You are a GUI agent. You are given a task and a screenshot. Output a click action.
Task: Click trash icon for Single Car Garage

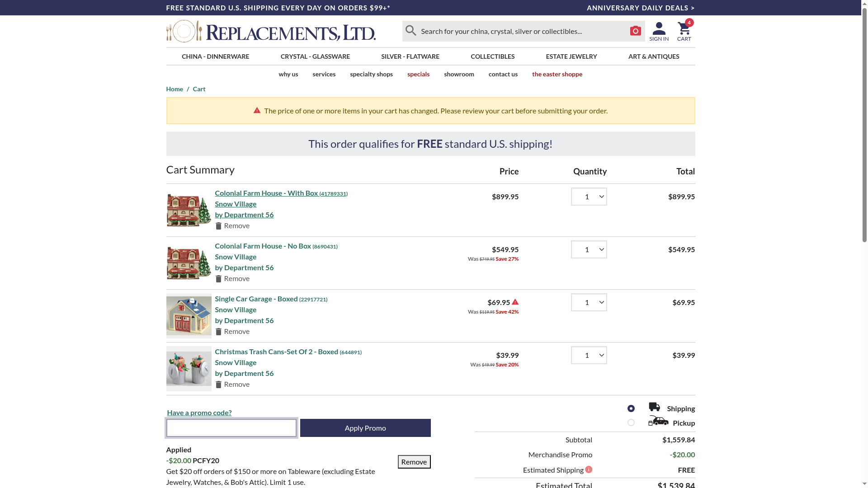[218, 332]
